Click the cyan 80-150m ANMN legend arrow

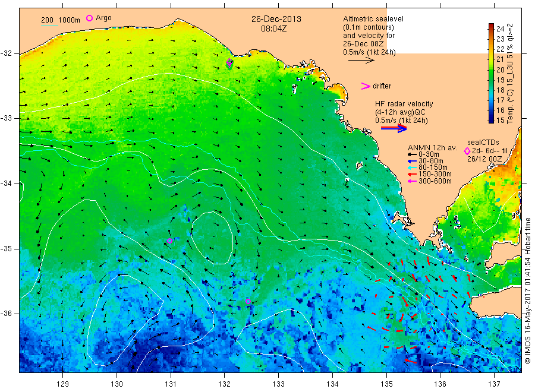click(412, 167)
